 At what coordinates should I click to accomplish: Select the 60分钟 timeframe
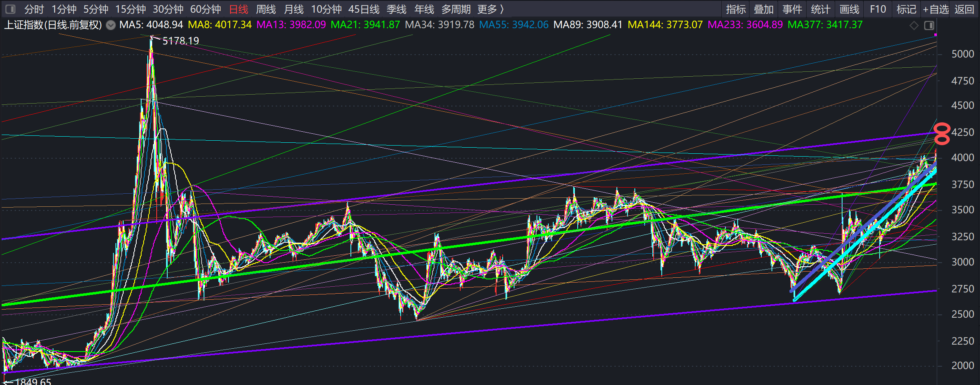point(205,9)
